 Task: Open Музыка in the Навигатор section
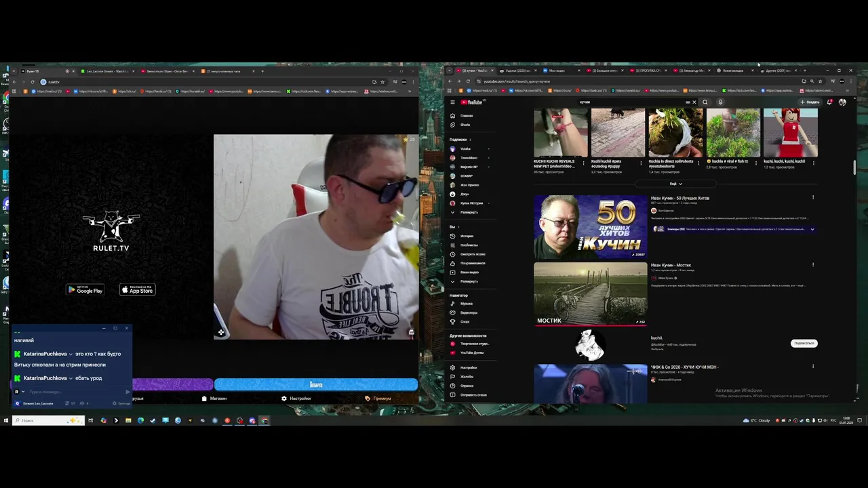472,304
